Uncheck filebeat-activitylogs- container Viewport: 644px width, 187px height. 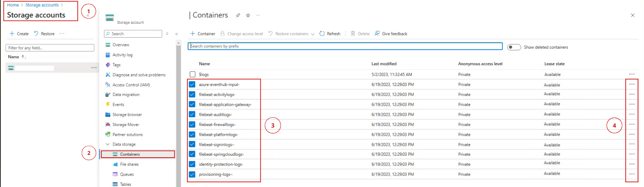point(192,94)
